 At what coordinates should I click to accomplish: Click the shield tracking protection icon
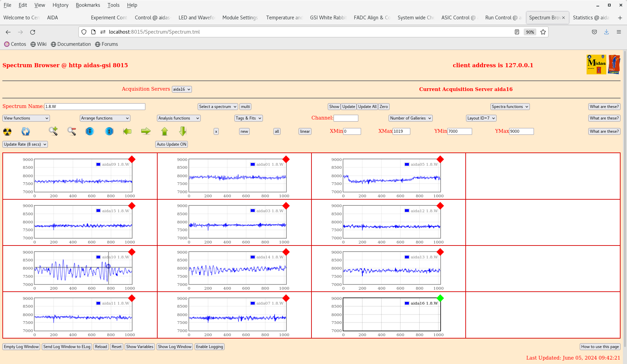click(84, 32)
